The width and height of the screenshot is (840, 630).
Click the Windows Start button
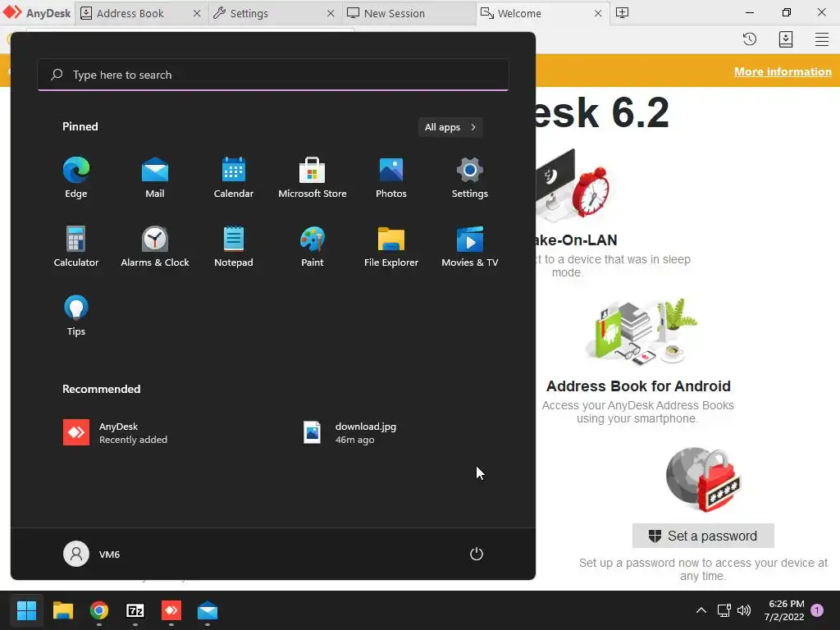pos(26,610)
